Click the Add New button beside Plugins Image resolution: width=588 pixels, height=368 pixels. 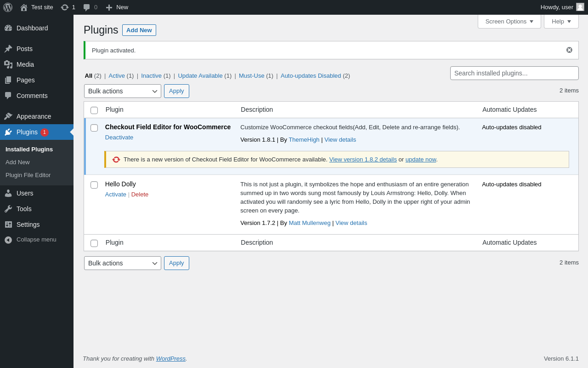coord(139,30)
